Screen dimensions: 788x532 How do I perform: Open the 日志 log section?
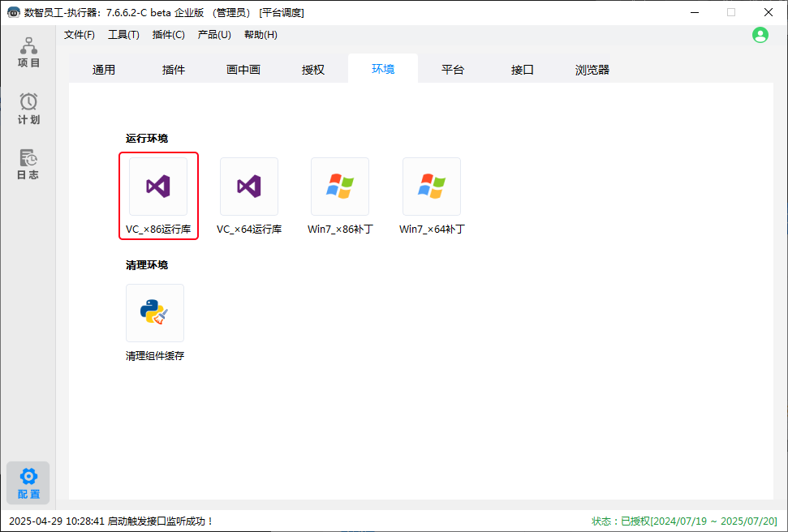pos(28,165)
